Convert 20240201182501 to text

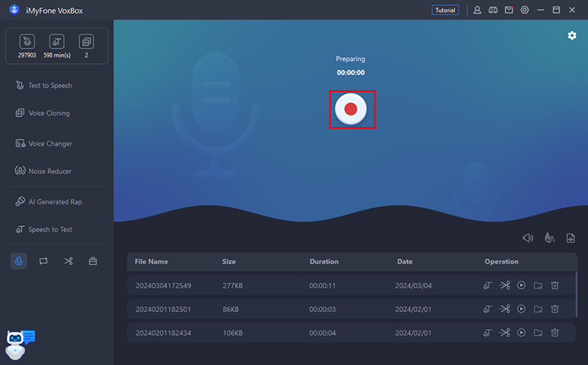click(x=487, y=309)
